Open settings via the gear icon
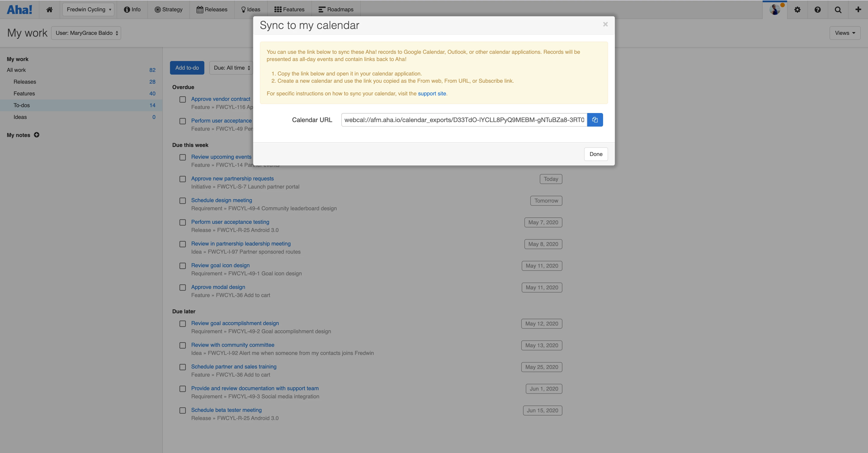 pyautogui.click(x=797, y=9)
